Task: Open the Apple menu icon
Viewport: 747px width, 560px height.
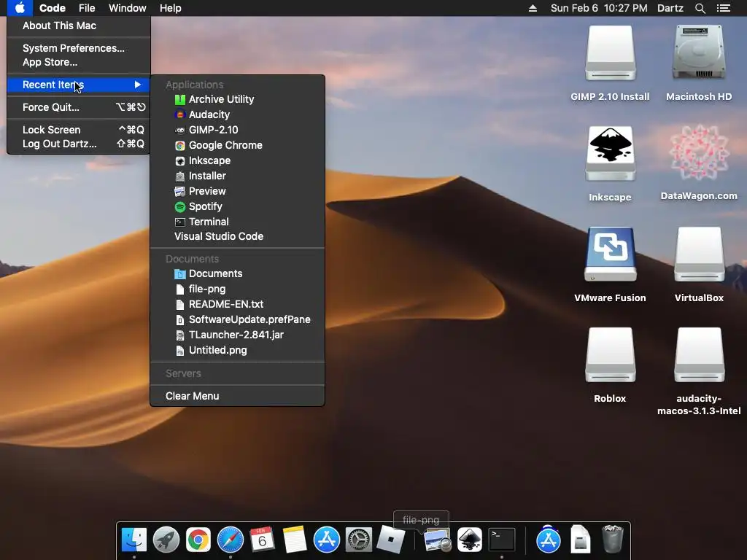Action: click(20, 8)
